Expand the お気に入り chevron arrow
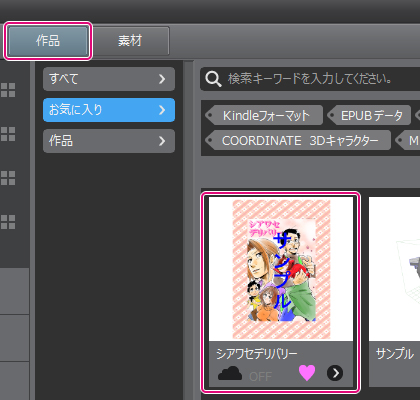 tap(162, 110)
